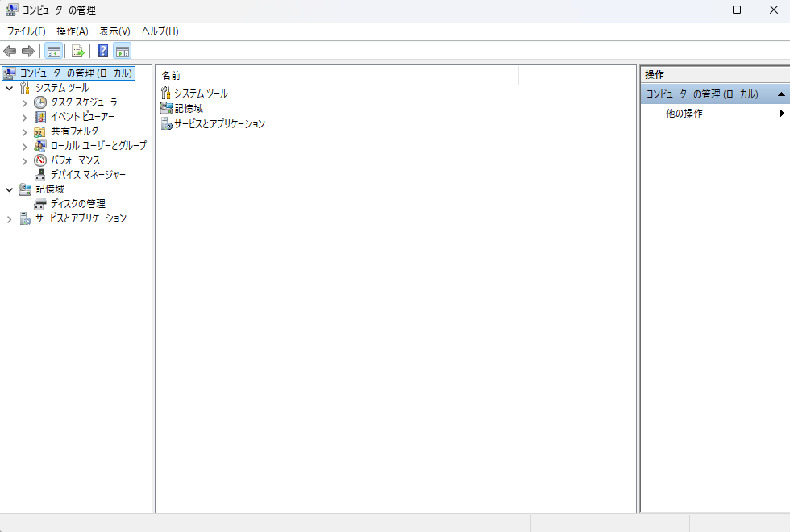
Task: Expand the タスク スケジューラ node
Action: (x=24, y=103)
